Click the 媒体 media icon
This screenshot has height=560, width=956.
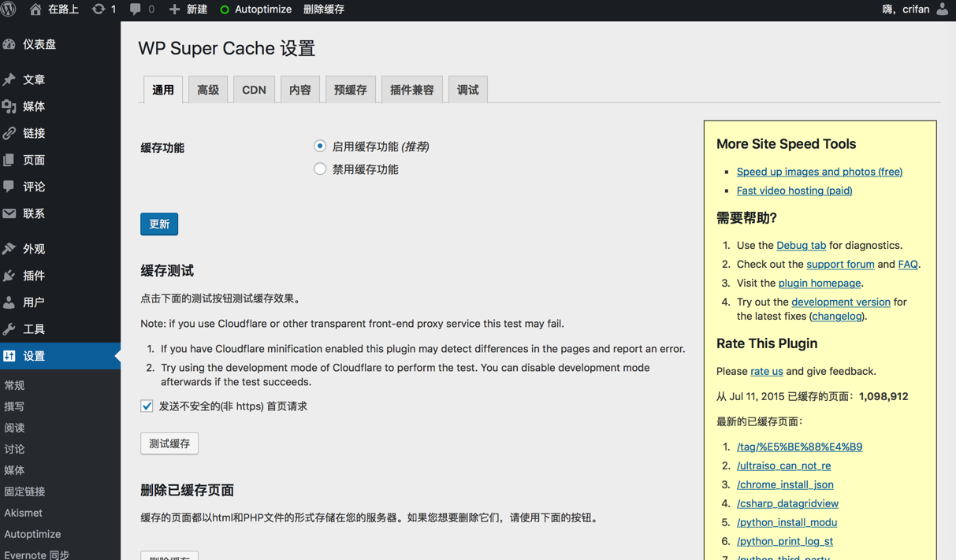pyautogui.click(x=9, y=106)
